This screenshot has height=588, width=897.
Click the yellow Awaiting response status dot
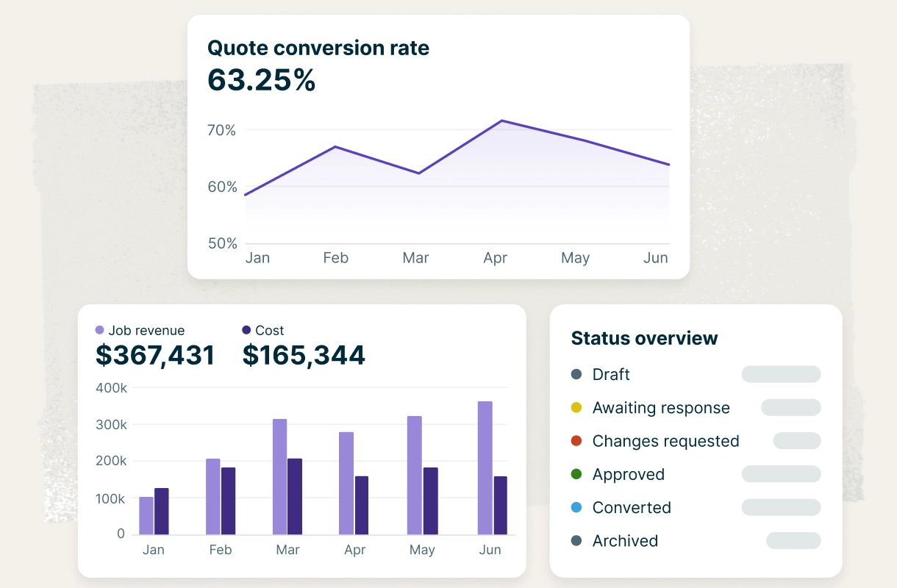pyautogui.click(x=576, y=408)
